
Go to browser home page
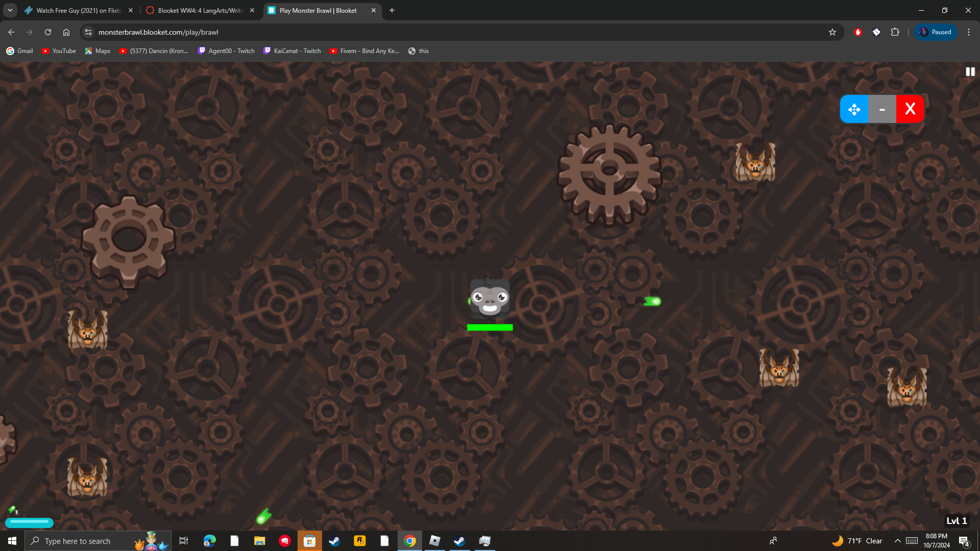pos(66,32)
